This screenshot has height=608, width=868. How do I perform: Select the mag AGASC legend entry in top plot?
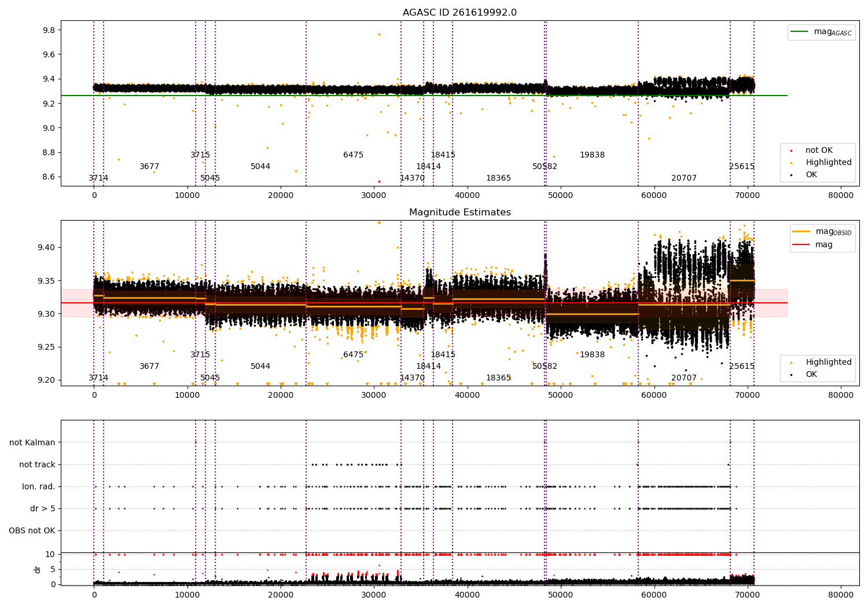822,32
